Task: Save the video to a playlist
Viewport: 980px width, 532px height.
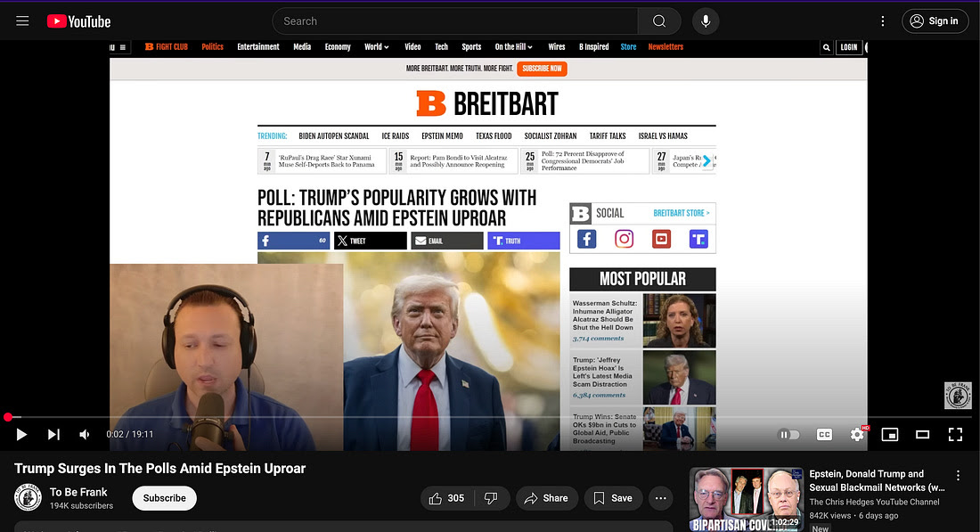Action: pos(613,498)
